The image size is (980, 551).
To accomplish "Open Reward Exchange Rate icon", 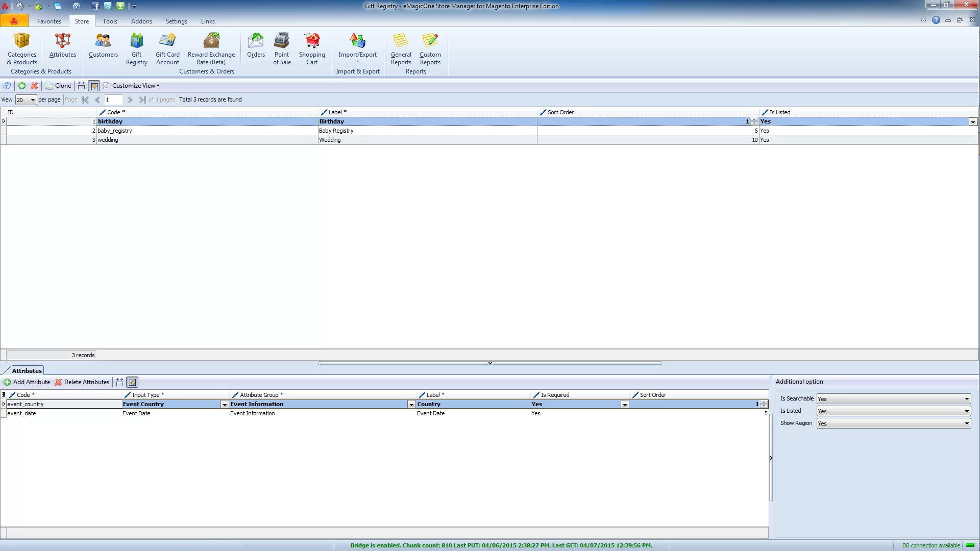I will tap(211, 49).
